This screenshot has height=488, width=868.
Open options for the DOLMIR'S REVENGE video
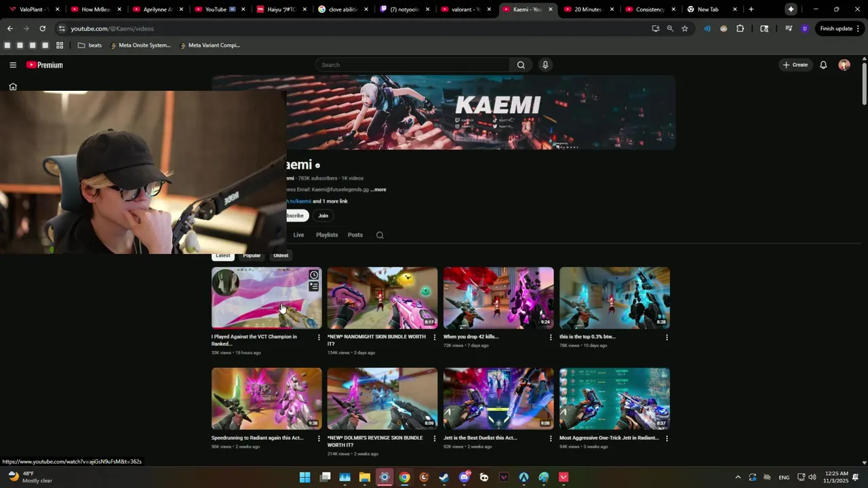pos(435,439)
